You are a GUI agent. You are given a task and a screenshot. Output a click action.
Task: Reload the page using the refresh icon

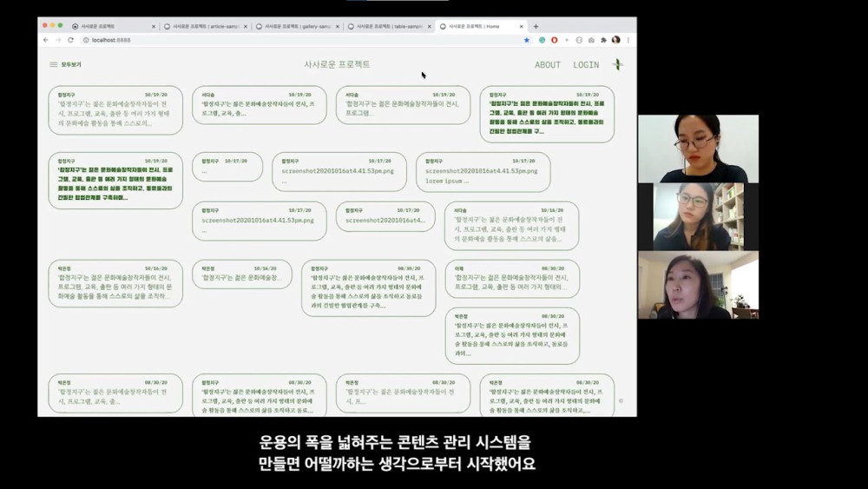point(71,40)
